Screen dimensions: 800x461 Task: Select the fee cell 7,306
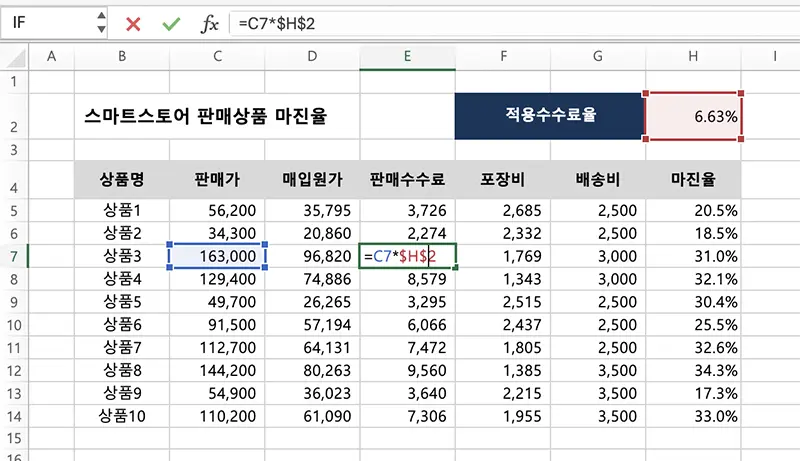pos(407,416)
